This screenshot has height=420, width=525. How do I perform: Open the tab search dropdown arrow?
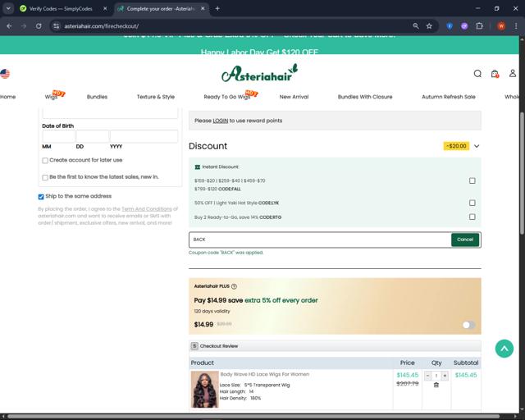8,9
